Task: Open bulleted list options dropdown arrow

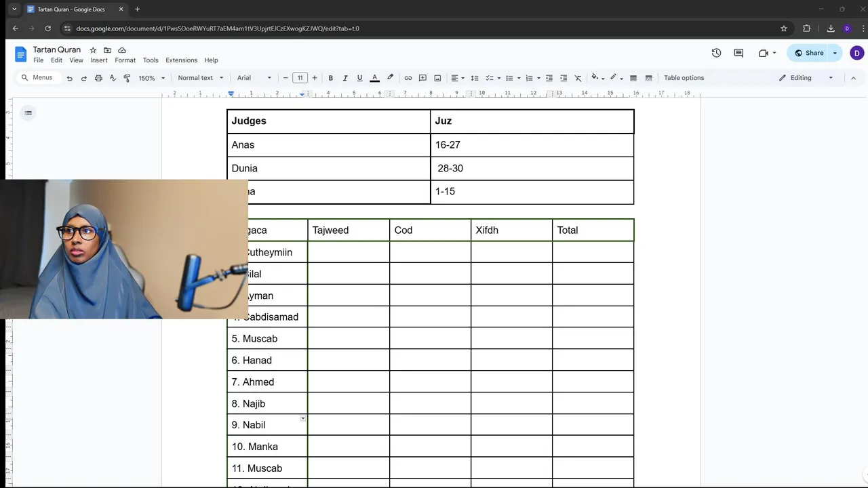Action: (x=519, y=78)
